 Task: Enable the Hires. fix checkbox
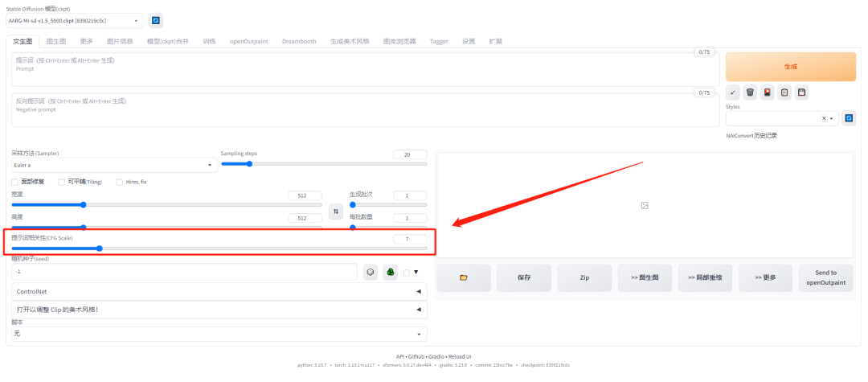point(120,182)
